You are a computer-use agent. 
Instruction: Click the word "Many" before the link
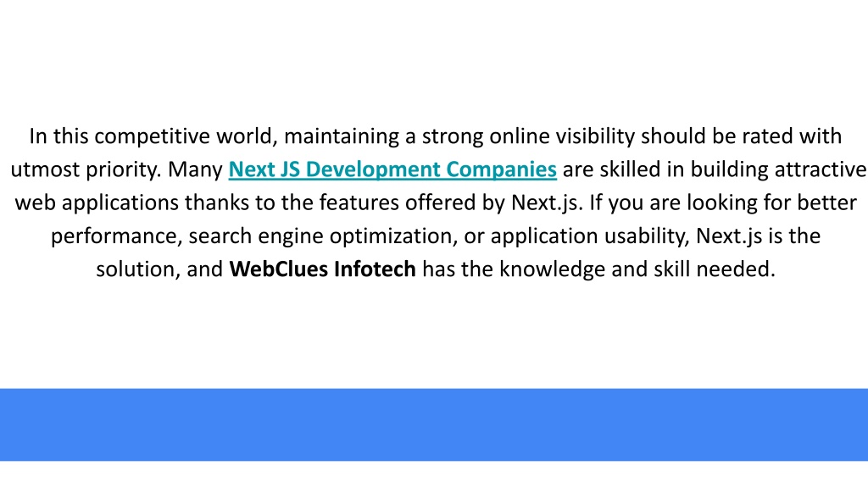(195, 169)
